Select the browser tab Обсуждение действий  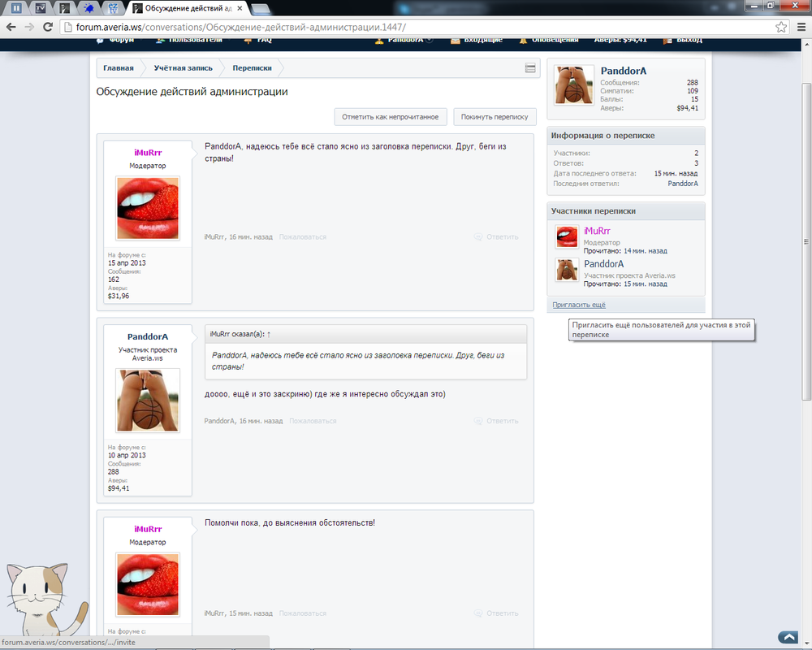187,7
